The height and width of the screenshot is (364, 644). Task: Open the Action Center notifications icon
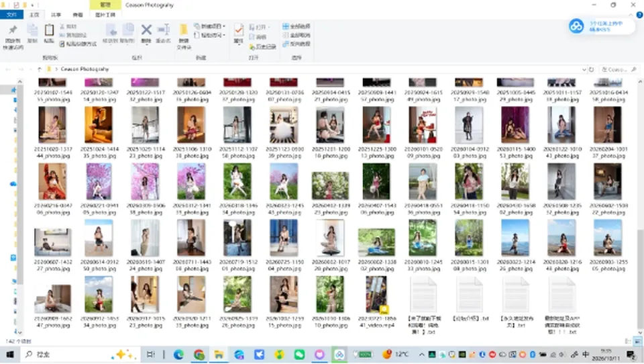point(631,355)
